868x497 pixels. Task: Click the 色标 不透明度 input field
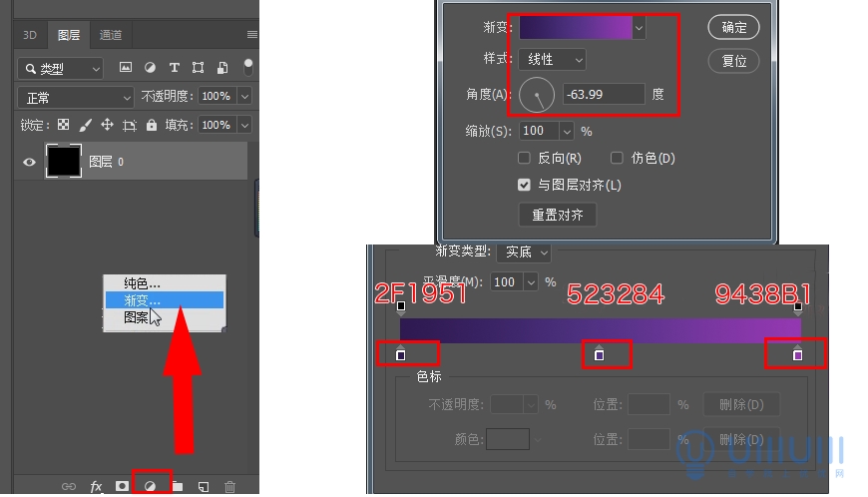507,404
